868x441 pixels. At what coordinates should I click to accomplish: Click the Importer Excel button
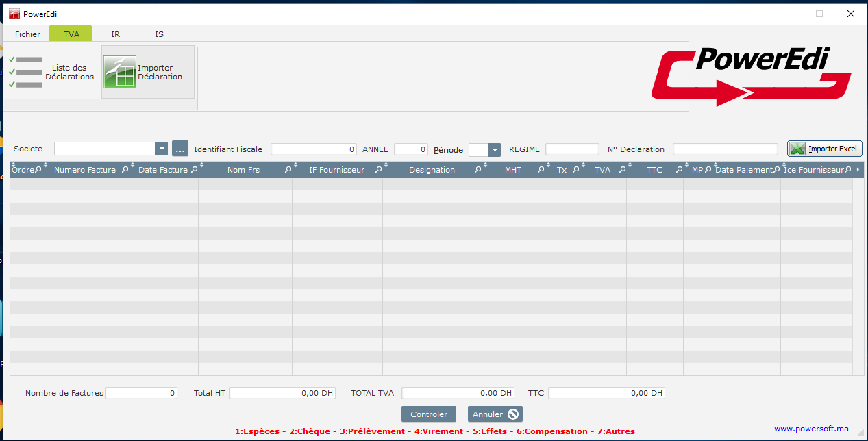[824, 149]
